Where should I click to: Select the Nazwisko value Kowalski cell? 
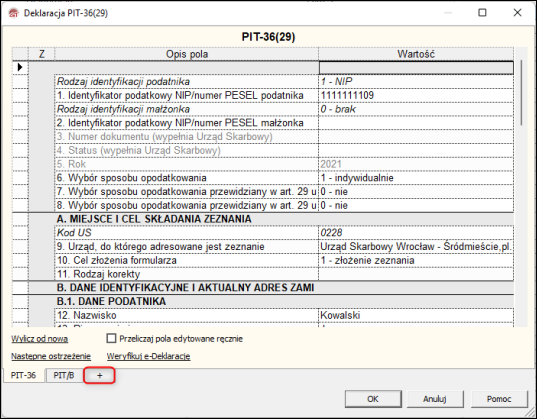416,315
